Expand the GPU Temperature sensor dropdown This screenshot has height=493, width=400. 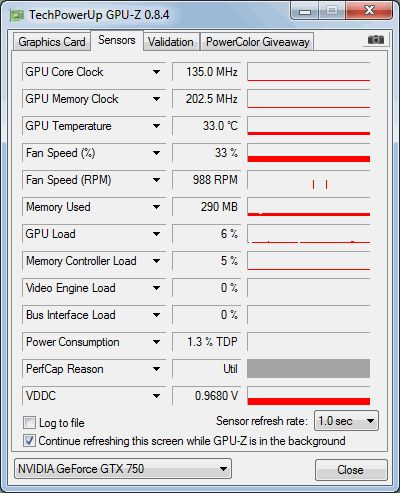coord(156,126)
